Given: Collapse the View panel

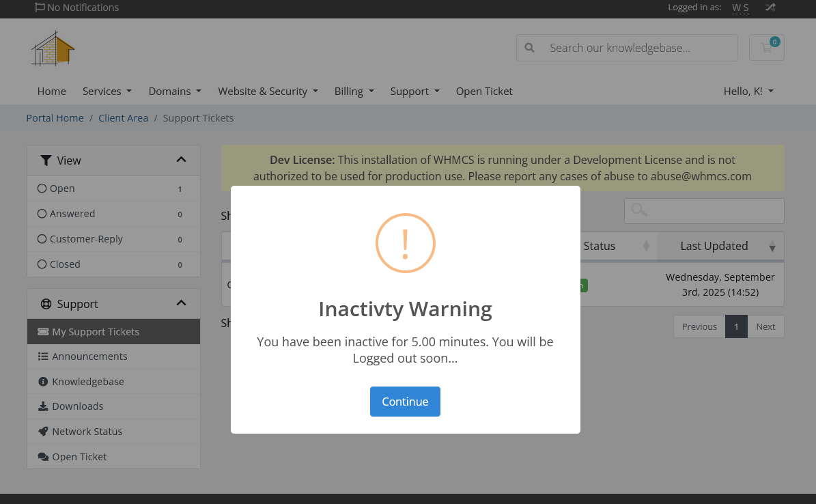Looking at the screenshot, I should [181, 160].
